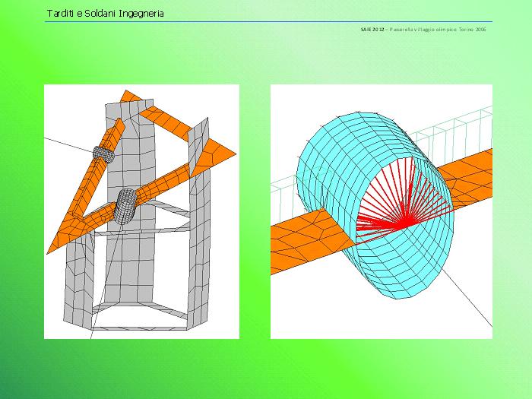Select the upper meshed joint on left model
The width and height of the screenshot is (532, 399).
[x=103, y=153]
